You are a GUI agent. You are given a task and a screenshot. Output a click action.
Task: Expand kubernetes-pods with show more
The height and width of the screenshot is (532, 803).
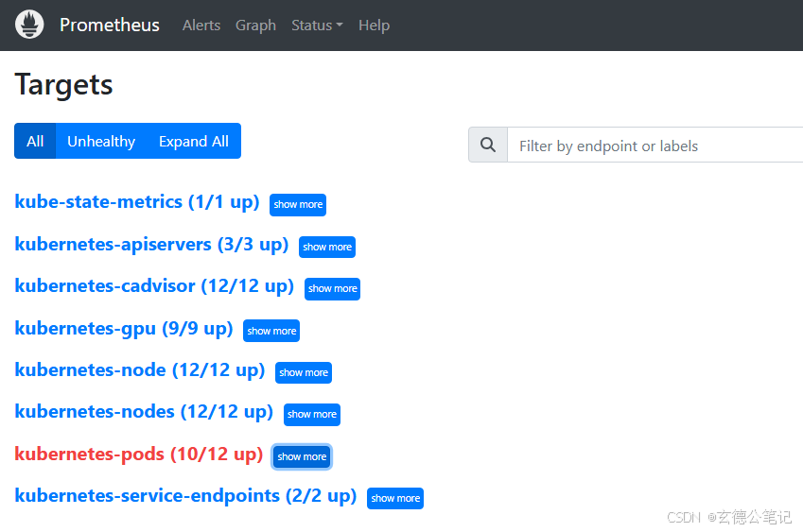pyautogui.click(x=302, y=456)
